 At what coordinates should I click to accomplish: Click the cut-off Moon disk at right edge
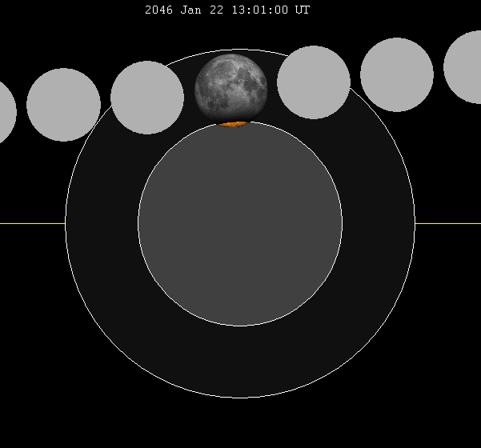tap(466, 67)
